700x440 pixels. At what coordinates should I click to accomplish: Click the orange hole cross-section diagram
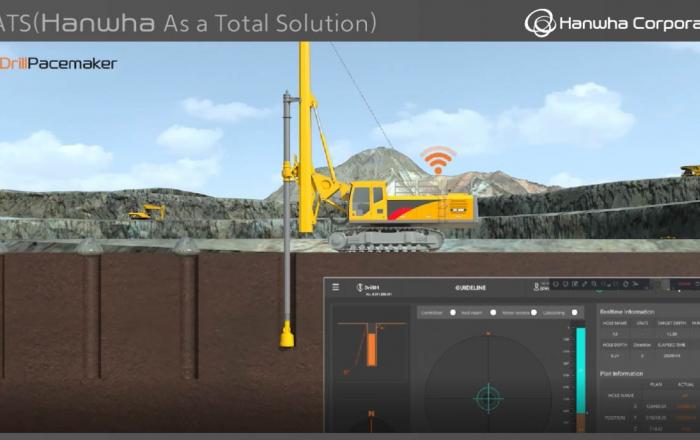coord(371,345)
